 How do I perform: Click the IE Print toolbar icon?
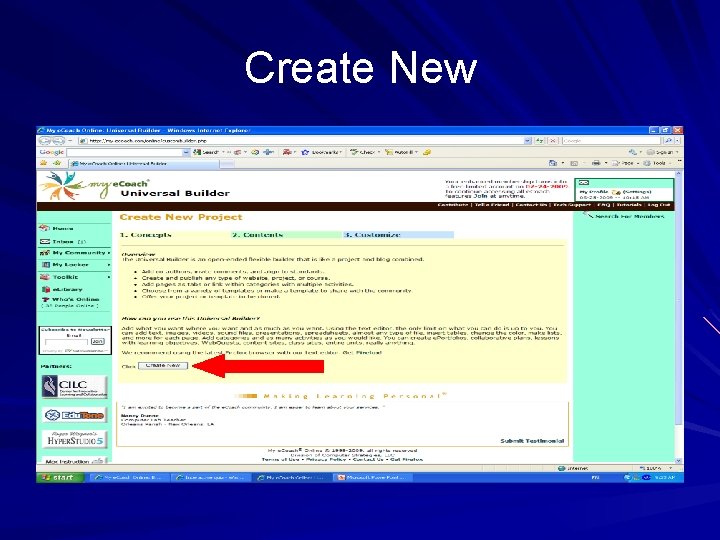pos(596,163)
